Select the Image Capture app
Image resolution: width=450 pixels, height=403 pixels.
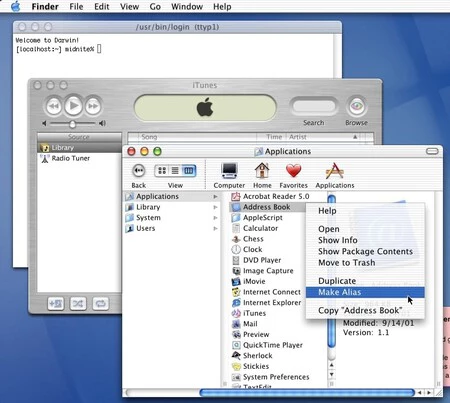263,271
